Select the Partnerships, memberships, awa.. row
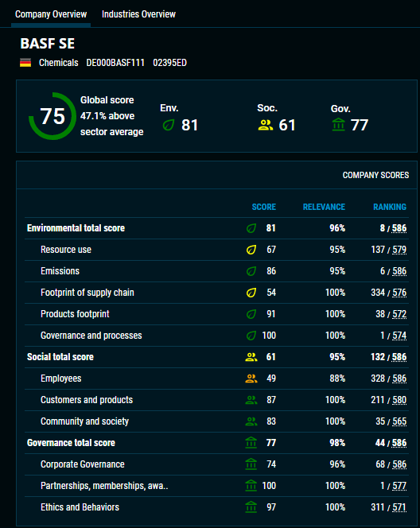This screenshot has height=528, width=420. [216, 486]
